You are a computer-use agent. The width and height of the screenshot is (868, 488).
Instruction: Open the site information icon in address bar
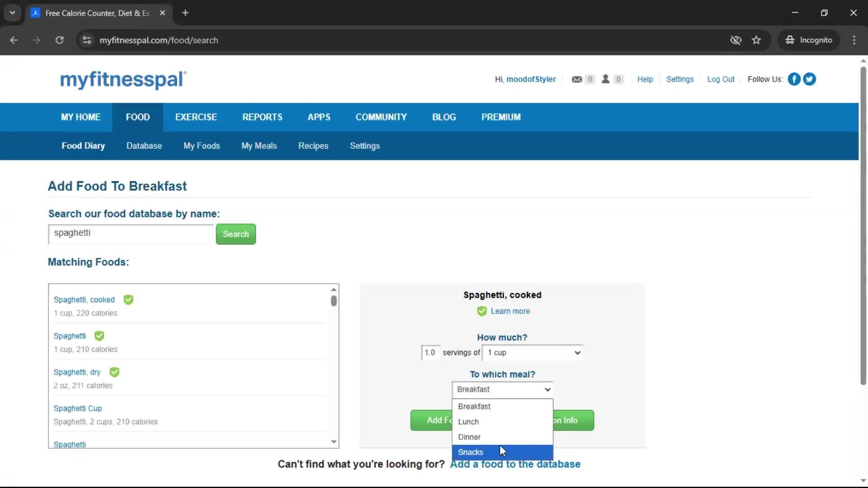click(x=87, y=40)
